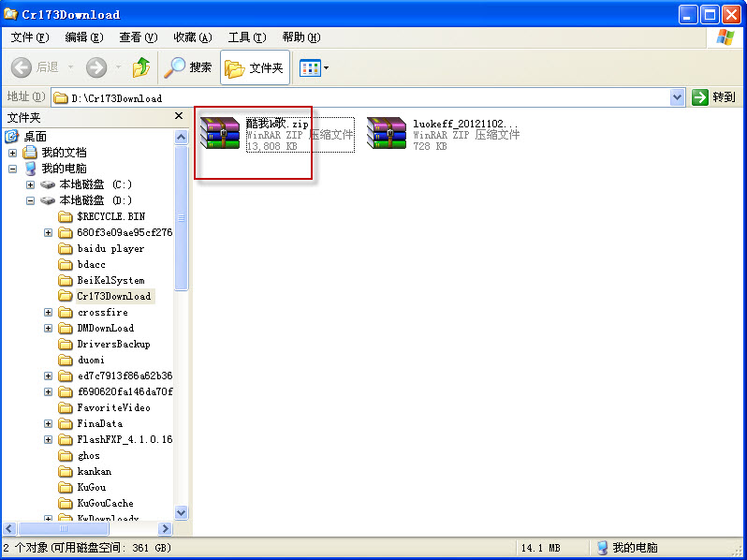Image resolution: width=747 pixels, height=560 pixels.
Task: Open the 帮助(H) menu
Action: click(301, 37)
